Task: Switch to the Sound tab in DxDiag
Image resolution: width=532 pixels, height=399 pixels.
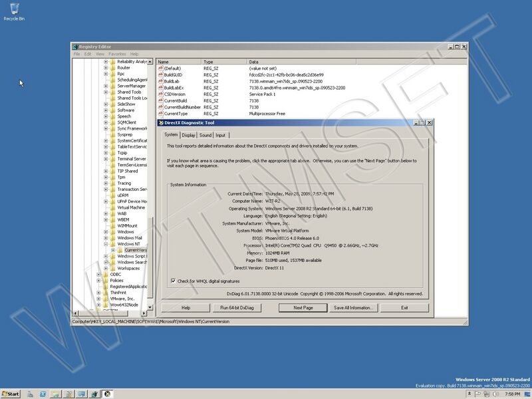Action: click(x=205, y=135)
